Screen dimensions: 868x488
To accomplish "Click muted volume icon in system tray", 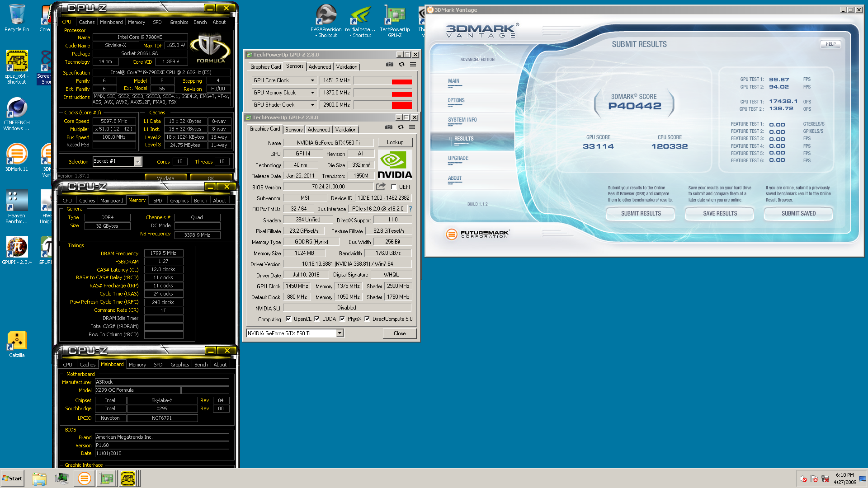I will 803,479.
